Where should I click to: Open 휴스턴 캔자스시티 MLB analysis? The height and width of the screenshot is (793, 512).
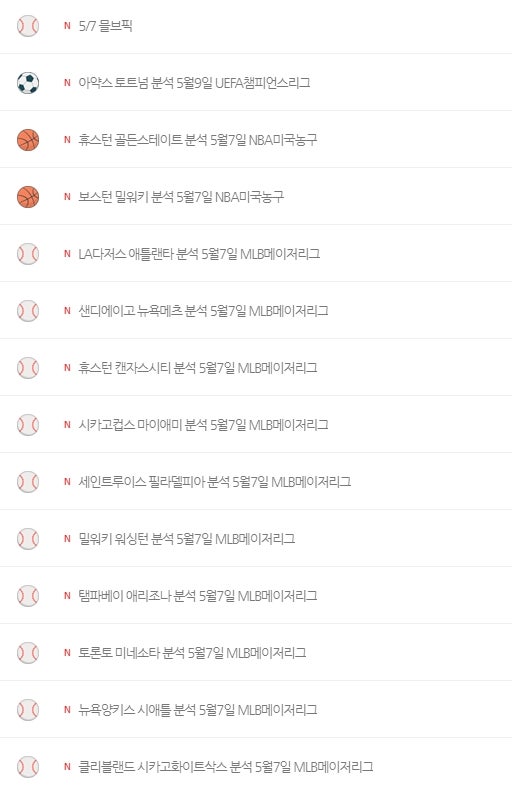197,368
